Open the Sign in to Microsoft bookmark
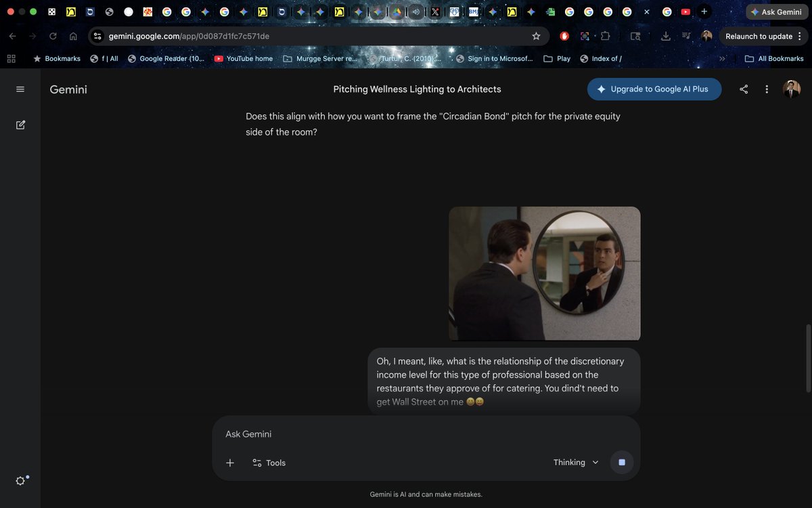This screenshot has height=508, width=812. (495, 58)
